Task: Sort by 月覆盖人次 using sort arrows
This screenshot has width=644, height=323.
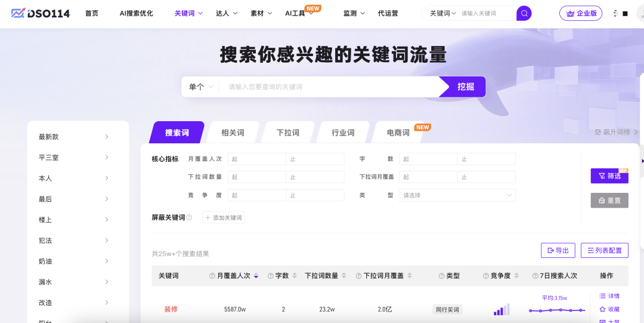Action: pyautogui.click(x=256, y=276)
